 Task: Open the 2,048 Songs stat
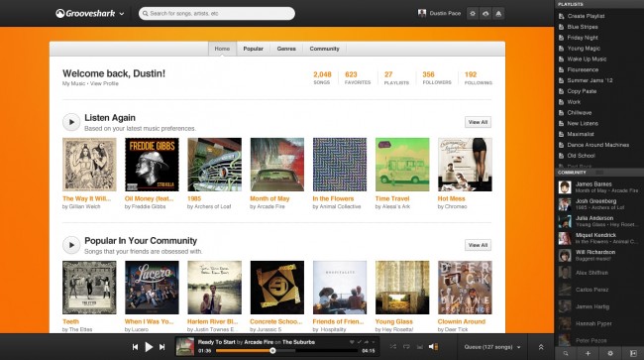[322, 77]
